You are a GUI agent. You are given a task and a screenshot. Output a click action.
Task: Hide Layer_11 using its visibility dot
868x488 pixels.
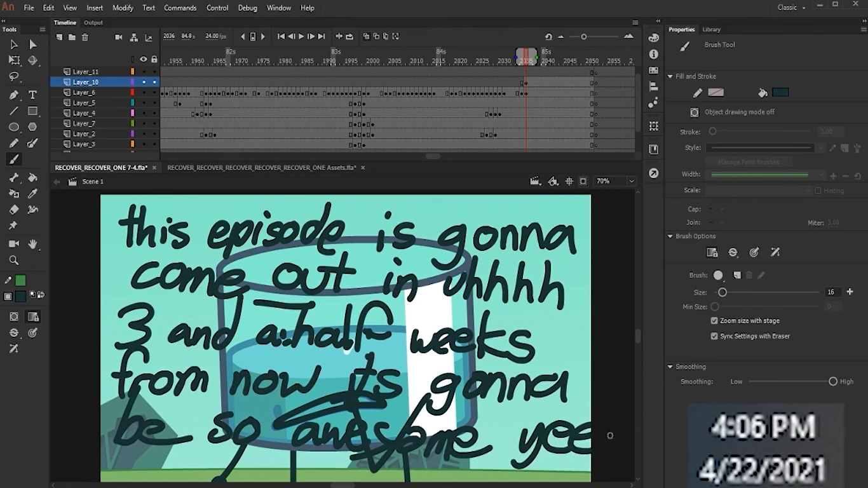tap(144, 72)
